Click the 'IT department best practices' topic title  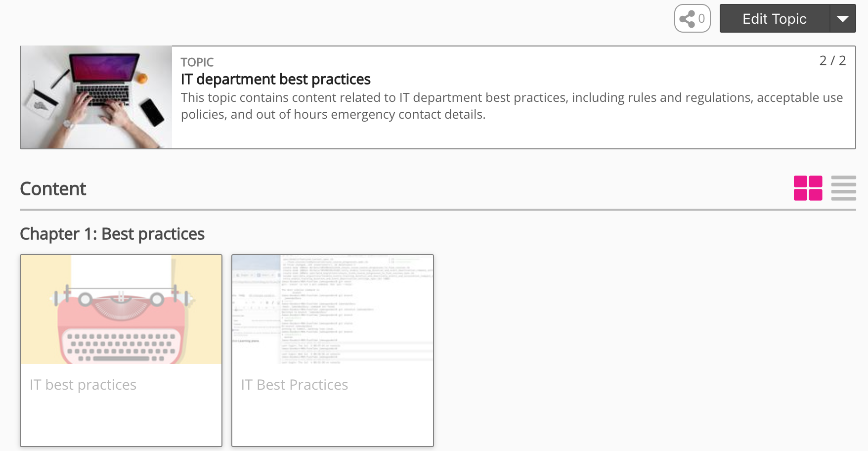pos(275,79)
